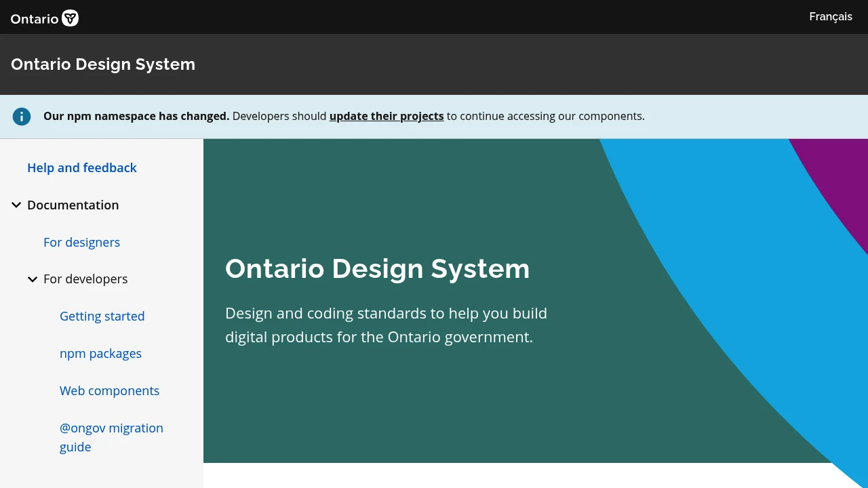Switch site language to Français
This screenshot has width=868, height=488.
pos(830,16)
